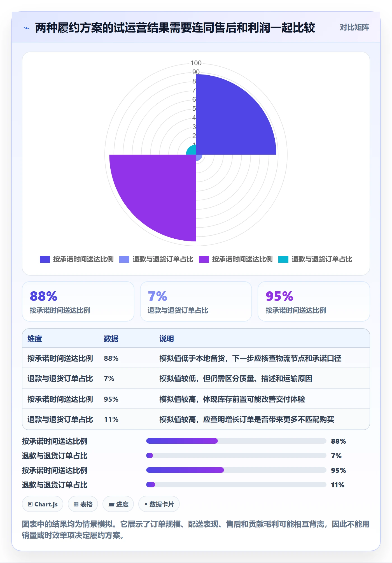Click the 95% data card
This screenshot has height=563, width=392.
coord(314,301)
